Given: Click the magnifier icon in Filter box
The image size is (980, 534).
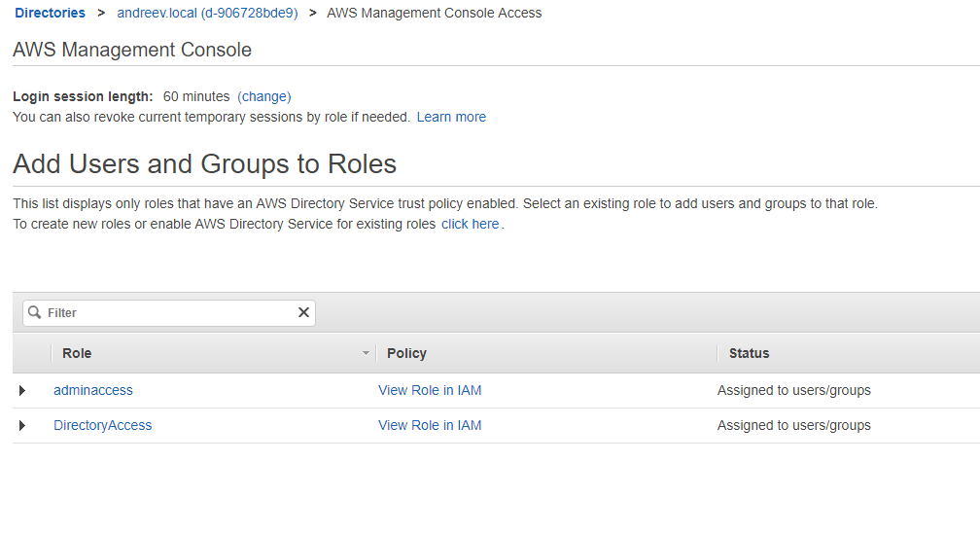Looking at the screenshot, I should tap(35, 312).
